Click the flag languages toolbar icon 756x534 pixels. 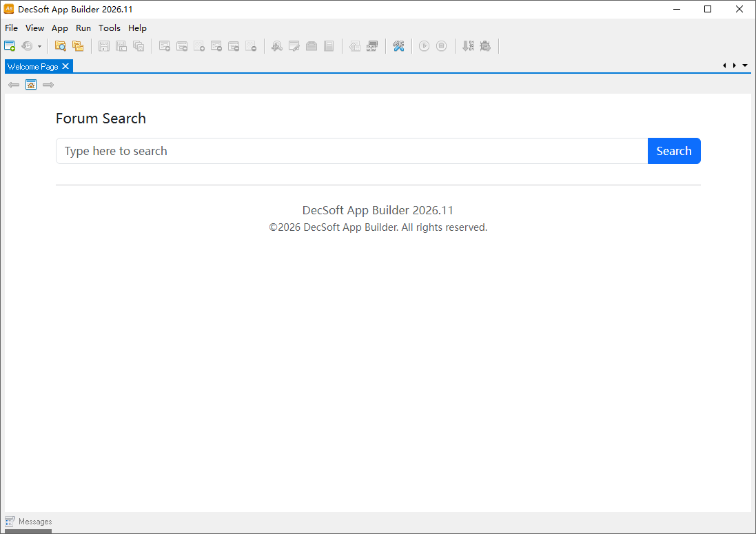point(372,45)
